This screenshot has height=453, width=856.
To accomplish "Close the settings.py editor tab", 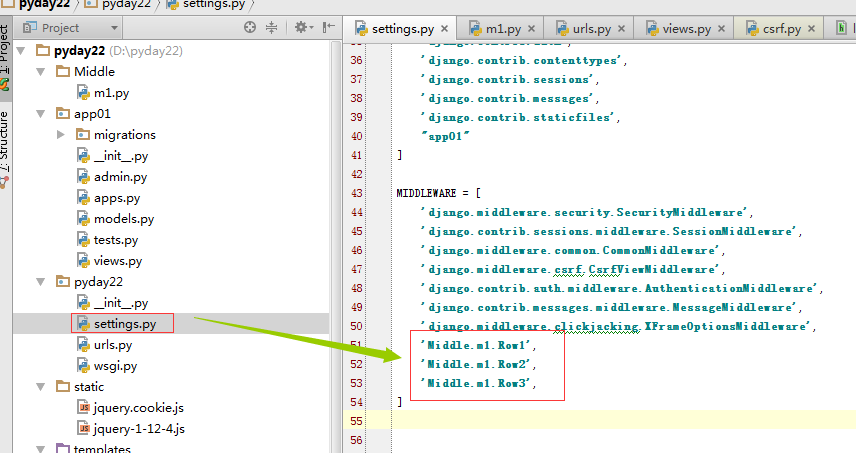I will coord(443,30).
